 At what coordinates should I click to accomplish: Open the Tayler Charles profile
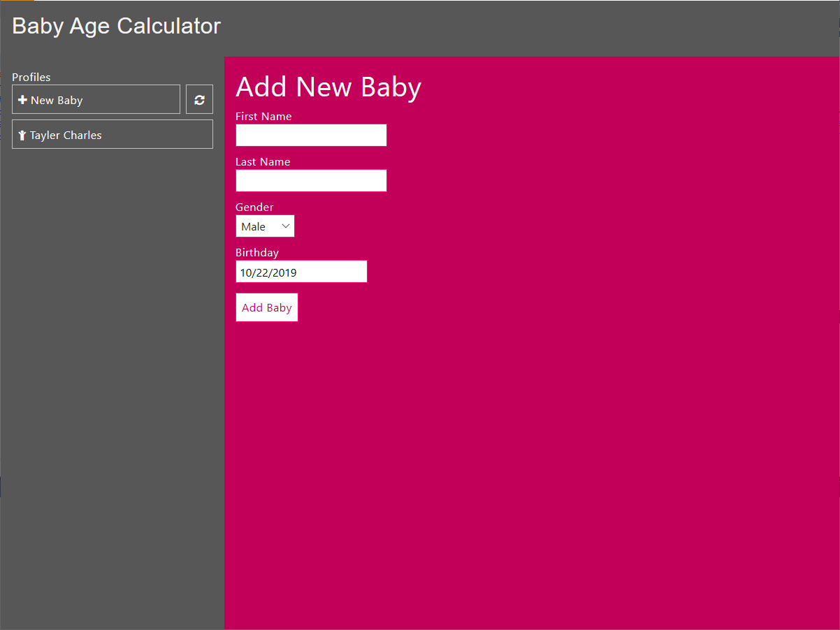pyautogui.click(x=112, y=134)
